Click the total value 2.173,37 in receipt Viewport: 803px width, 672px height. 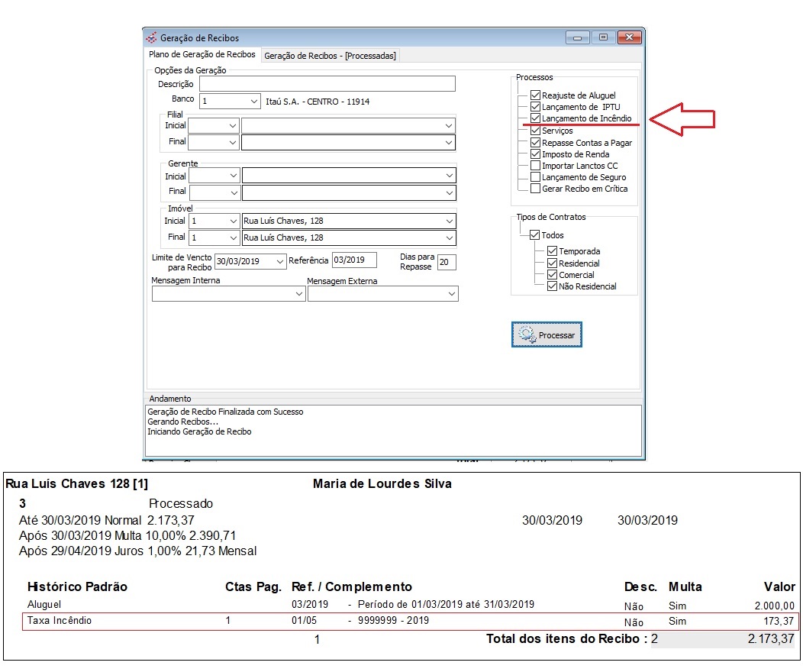coord(771,639)
